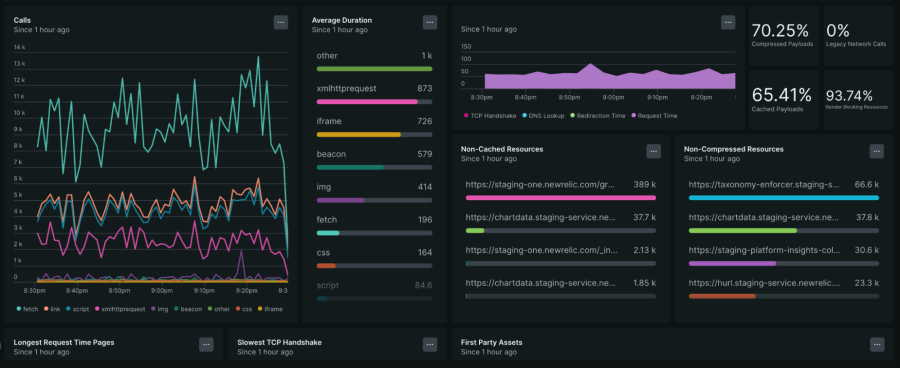Open staging-one.newrelic.com/_in... resource
Image resolution: width=900 pixels, height=368 pixels.
click(x=561, y=256)
